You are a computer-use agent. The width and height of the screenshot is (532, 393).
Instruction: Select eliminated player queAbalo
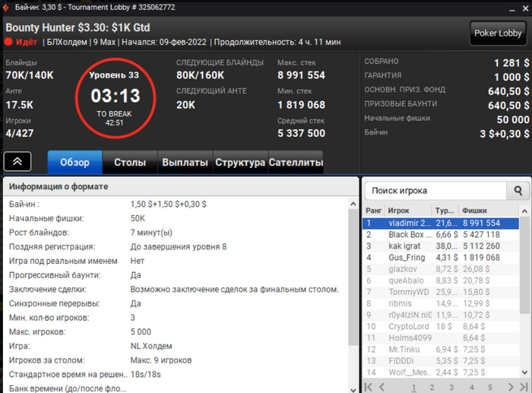pyautogui.click(x=441, y=280)
